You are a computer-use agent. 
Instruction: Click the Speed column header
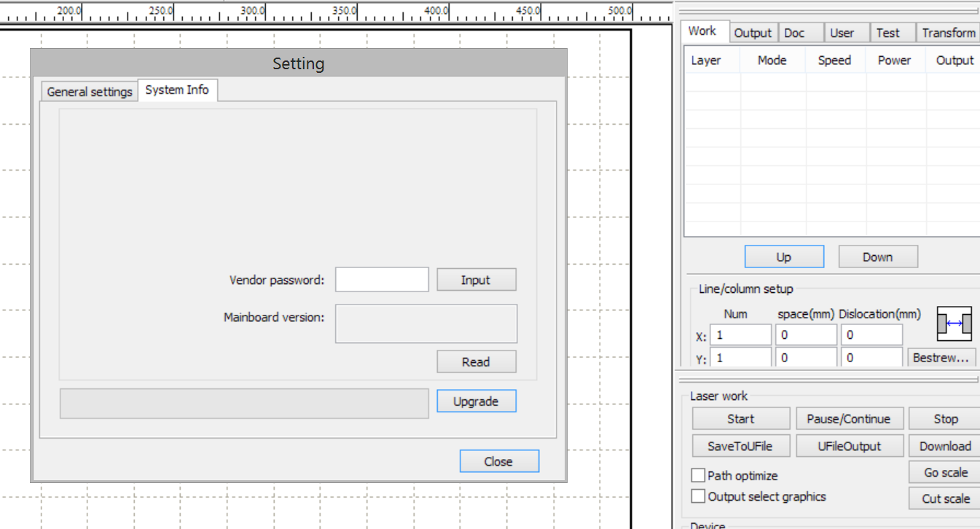click(x=834, y=60)
